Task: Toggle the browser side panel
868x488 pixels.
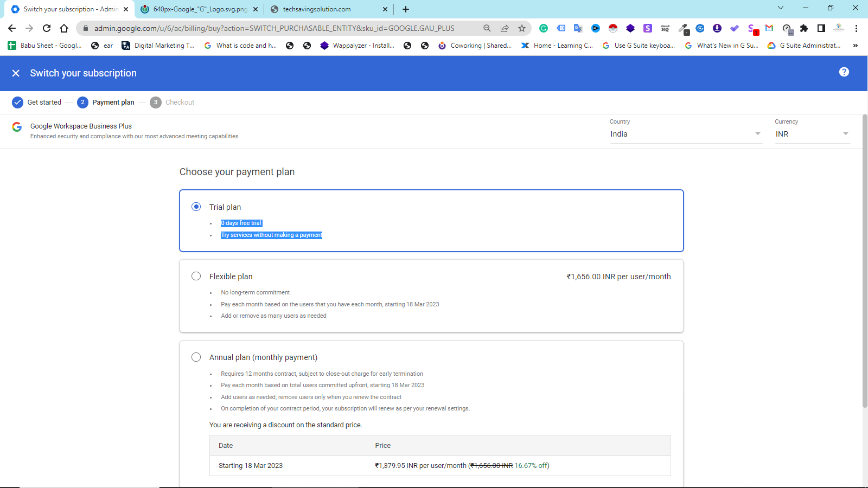Action: coord(821,28)
